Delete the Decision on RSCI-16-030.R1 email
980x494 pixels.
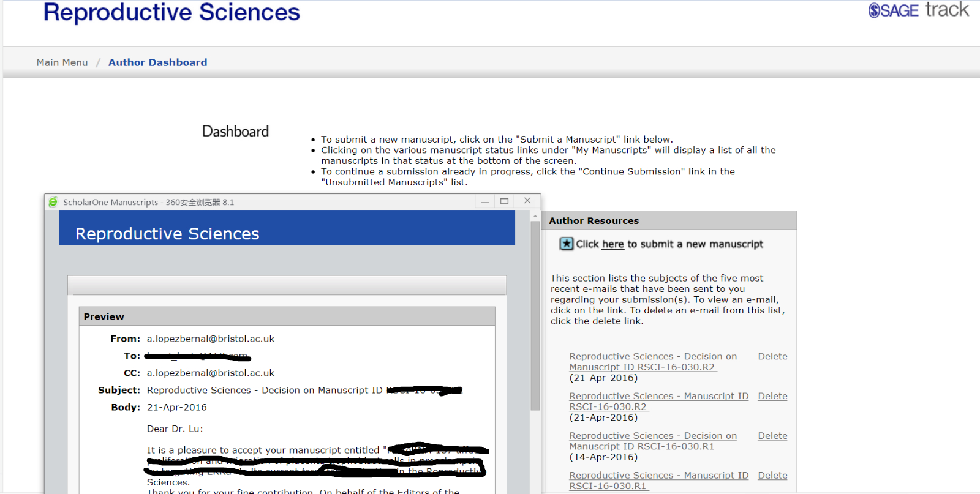[772, 436]
